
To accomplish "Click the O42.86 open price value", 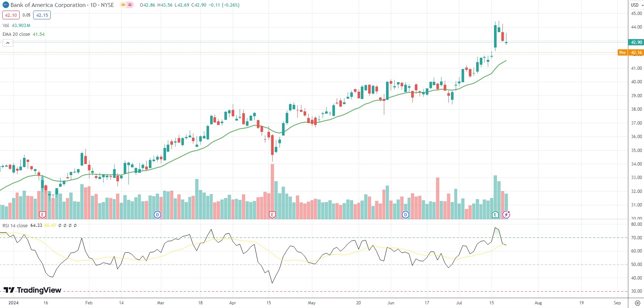I will click(147, 5).
